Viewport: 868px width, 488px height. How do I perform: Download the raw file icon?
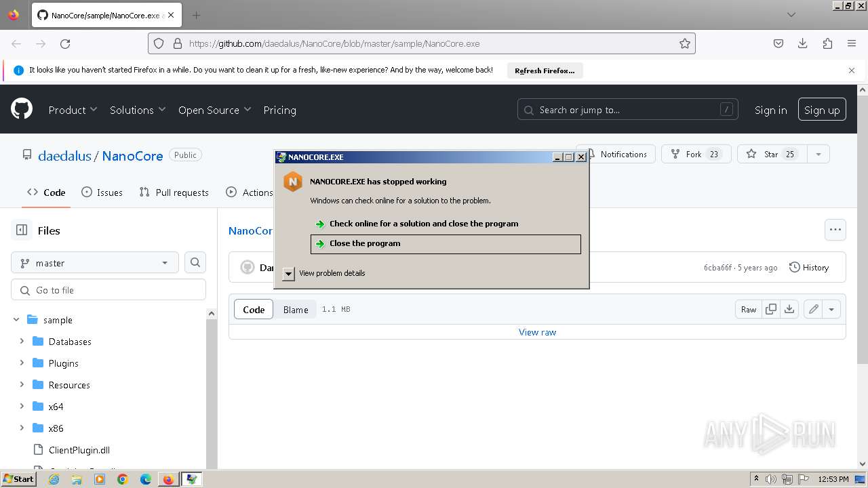pos(789,309)
